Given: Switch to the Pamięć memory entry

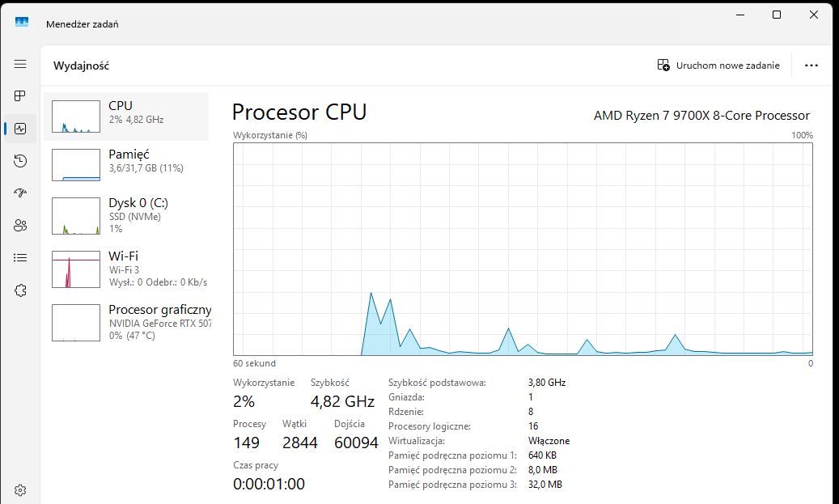Looking at the screenshot, I should point(126,164).
